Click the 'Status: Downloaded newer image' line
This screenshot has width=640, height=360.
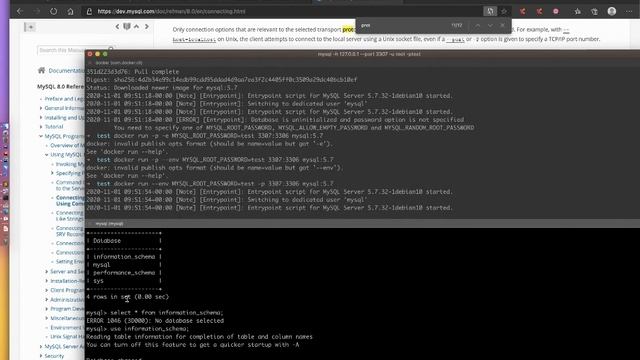pos(162,88)
